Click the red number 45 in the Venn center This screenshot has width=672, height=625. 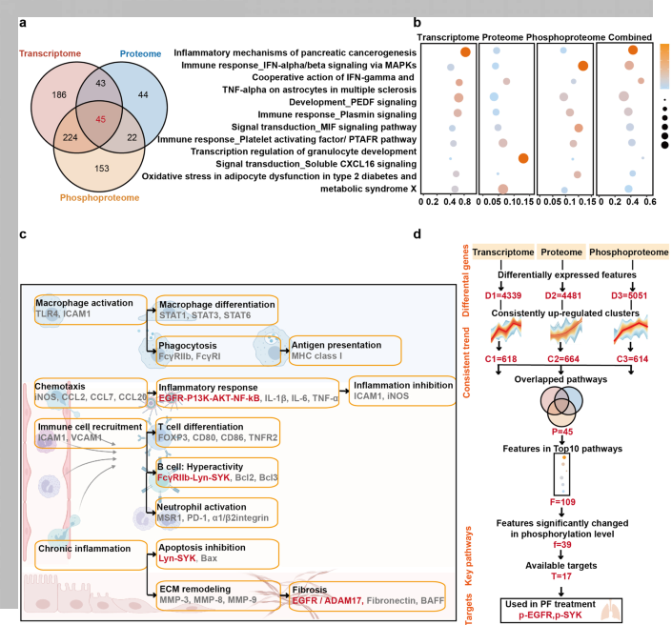[101, 119]
